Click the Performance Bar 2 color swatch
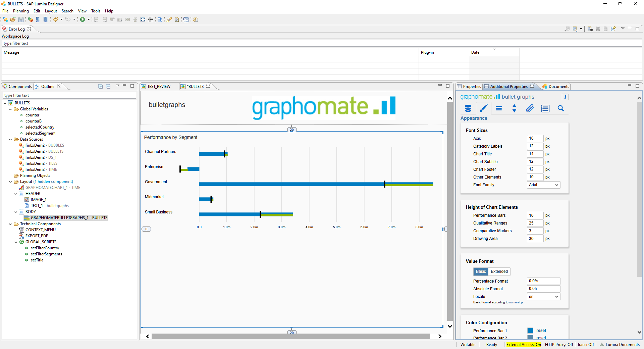 (530, 338)
